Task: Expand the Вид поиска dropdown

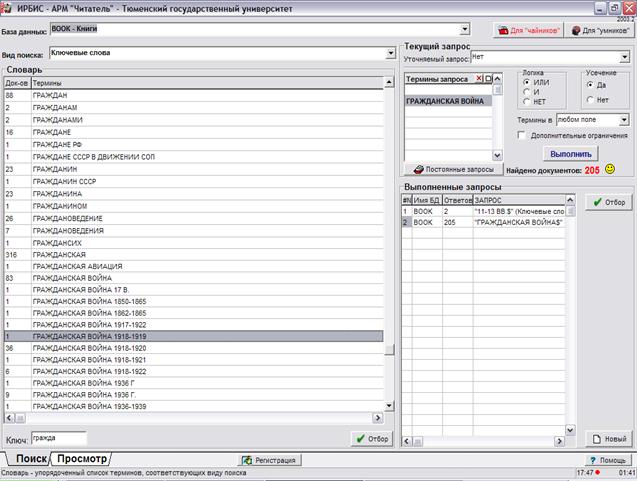Action: pos(390,53)
